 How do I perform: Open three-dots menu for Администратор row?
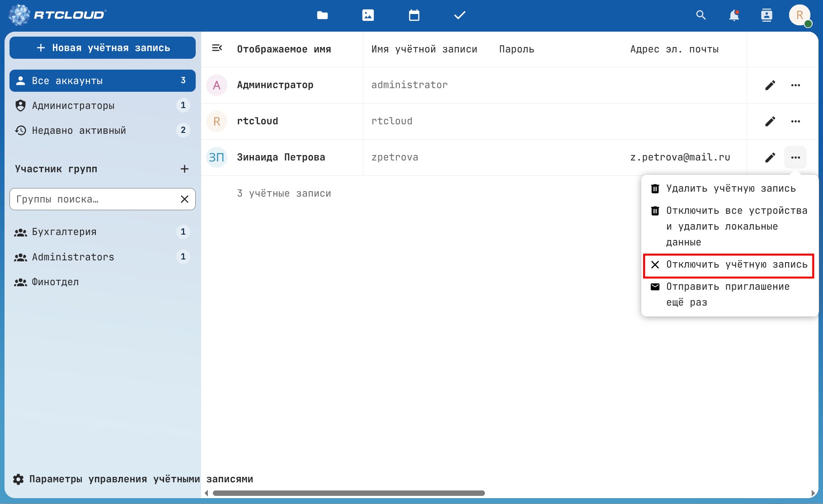795,85
